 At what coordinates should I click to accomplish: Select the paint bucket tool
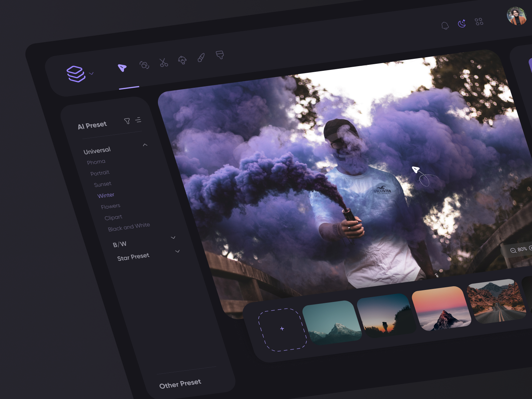tap(220, 56)
